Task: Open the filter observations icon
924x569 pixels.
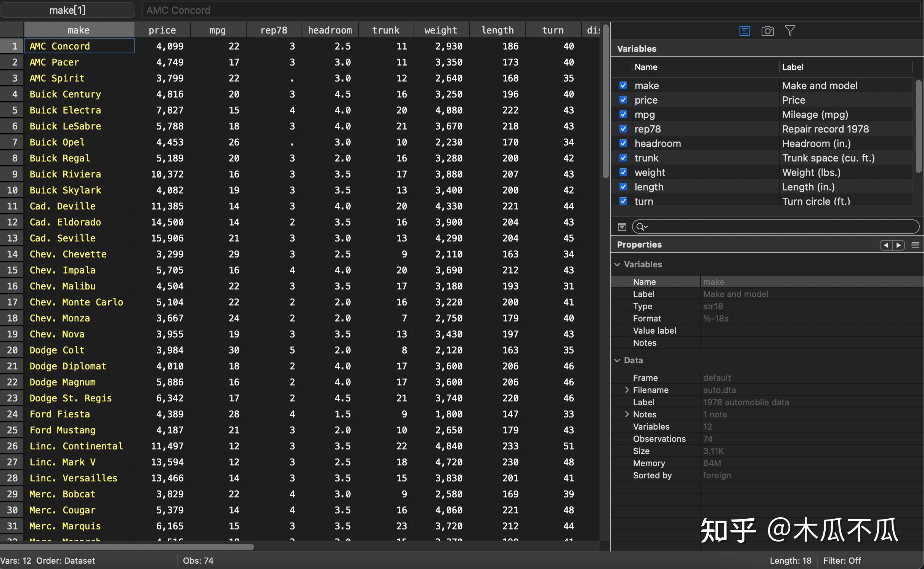Action: (790, 31)
